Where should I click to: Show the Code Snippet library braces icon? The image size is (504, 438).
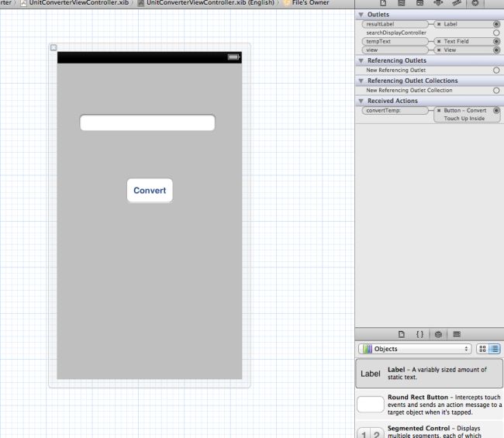[x=419, y=334]
